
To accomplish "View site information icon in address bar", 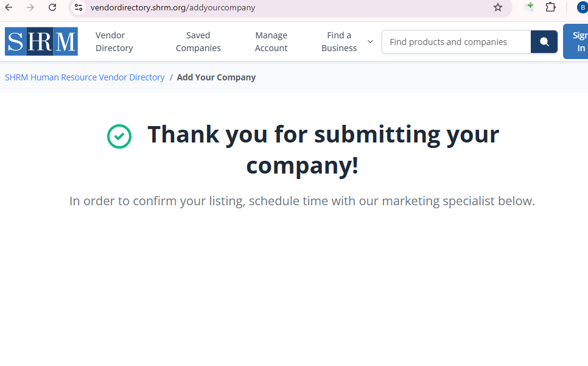I will [x=79, y=7].
